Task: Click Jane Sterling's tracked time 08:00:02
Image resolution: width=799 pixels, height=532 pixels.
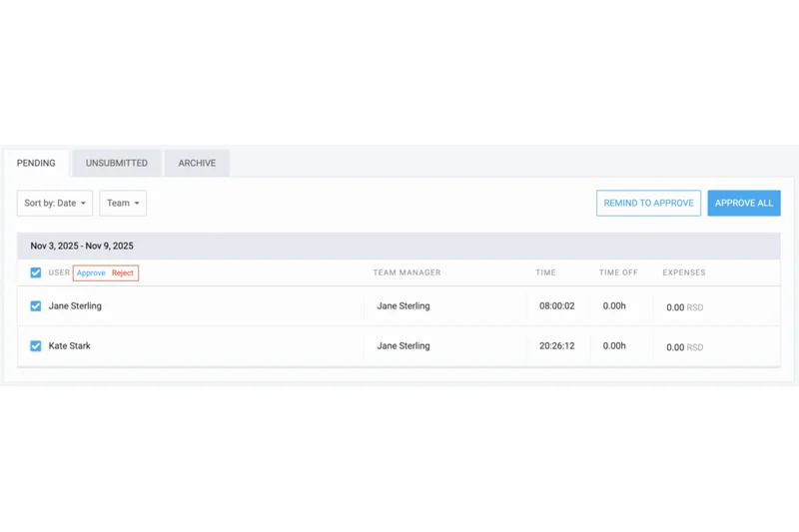Action: click(x=556, y=306)
